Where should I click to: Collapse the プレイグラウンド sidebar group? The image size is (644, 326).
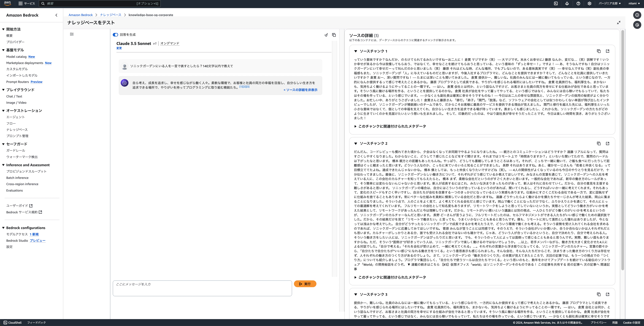pyautogui.click(x=3, y=90)
